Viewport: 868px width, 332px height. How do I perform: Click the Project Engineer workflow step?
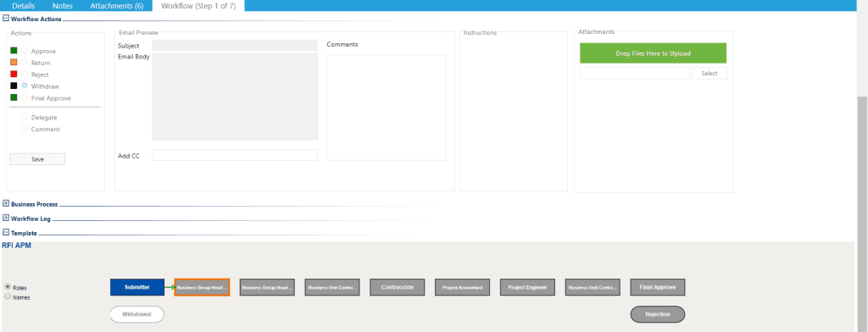tap(527, 287)
